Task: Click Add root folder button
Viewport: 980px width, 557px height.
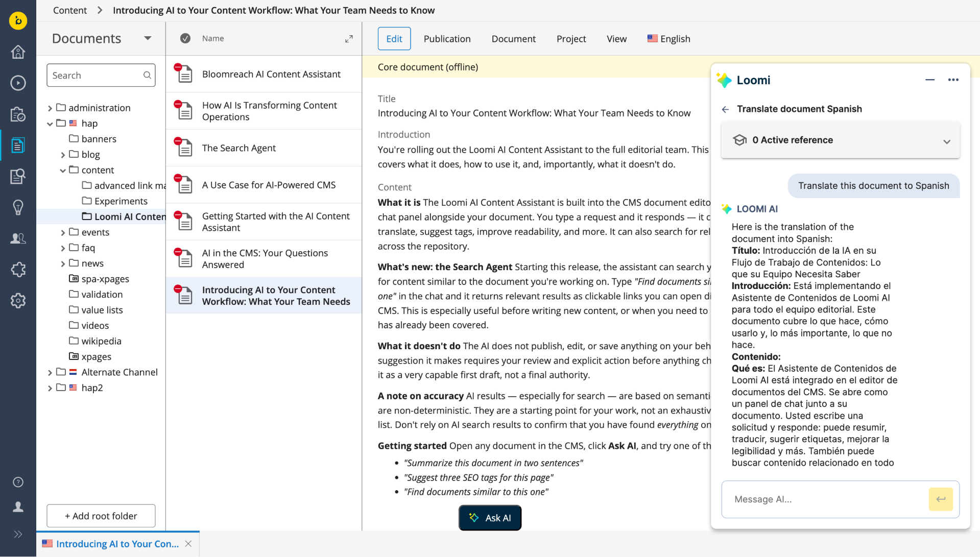Action: click(x=101, y=516)
